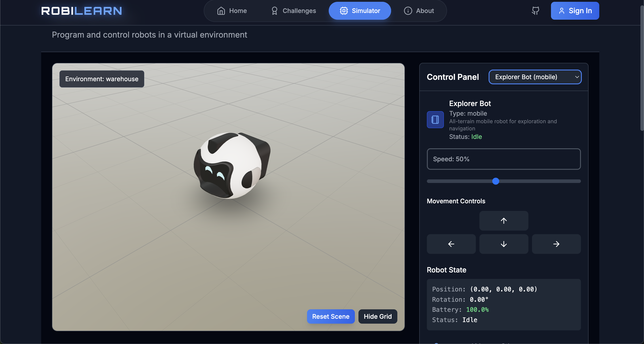Viewport: 644px width, 344px height.
Task: Click the Explorer Bot notebook icon
Action: pyautogui.click(x=435, y=119)
